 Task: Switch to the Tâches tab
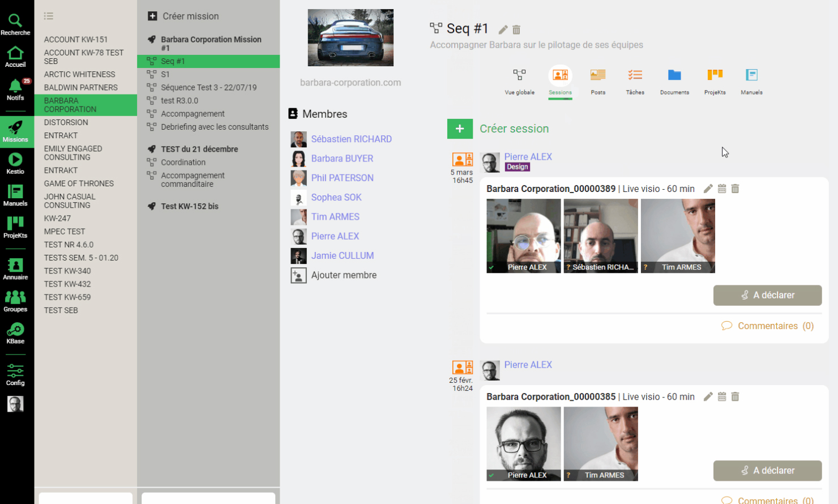pos(635,81)
